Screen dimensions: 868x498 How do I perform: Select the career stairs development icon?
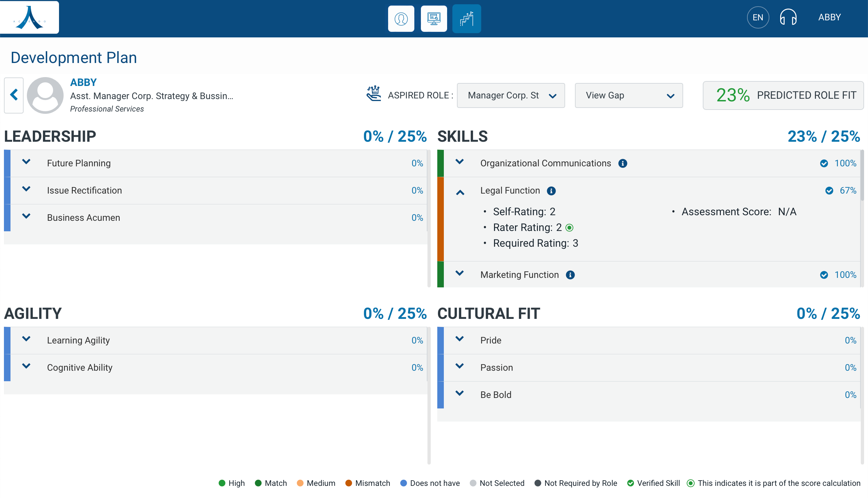466,18
